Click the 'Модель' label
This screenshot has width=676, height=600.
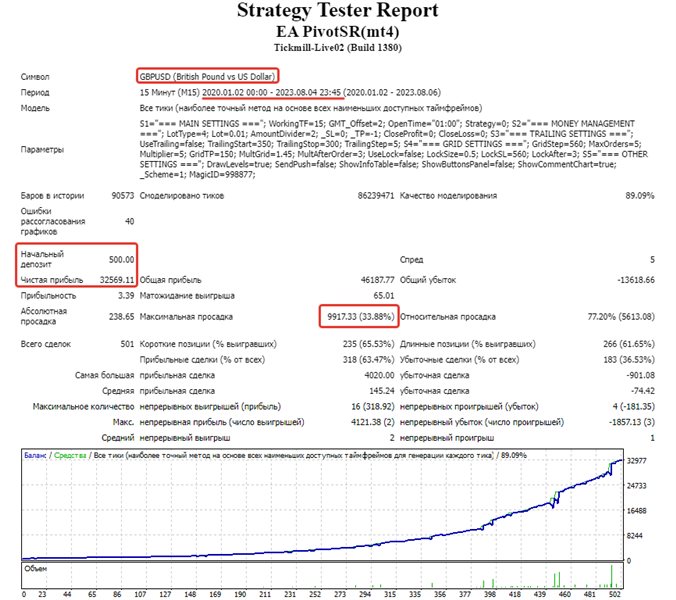click(35, 108)
